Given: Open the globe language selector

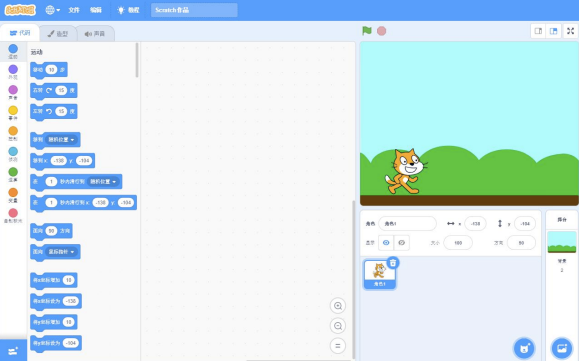Looking at the screenshot, I should (52, 10).
